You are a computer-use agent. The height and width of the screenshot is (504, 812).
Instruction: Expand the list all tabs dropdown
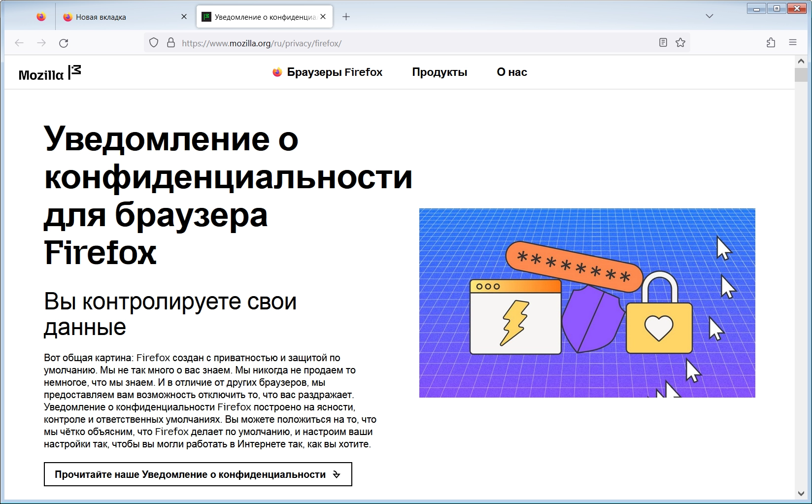click(x=710, y=16)
